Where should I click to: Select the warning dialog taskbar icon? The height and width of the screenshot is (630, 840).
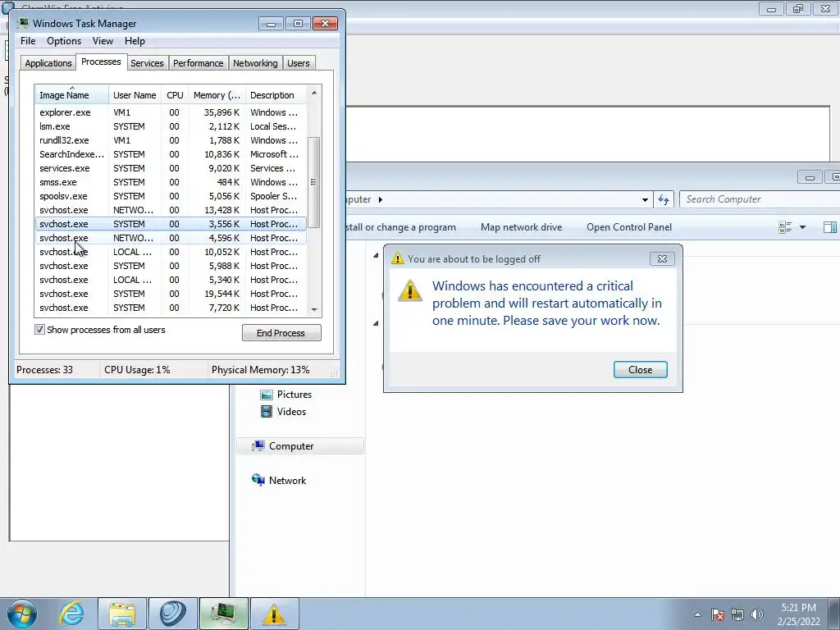[274, 614]
